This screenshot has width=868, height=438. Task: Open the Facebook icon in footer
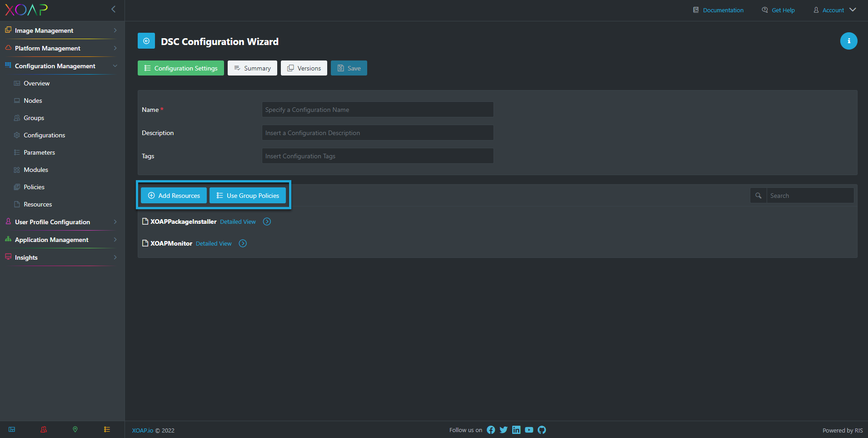coord(491,430)
